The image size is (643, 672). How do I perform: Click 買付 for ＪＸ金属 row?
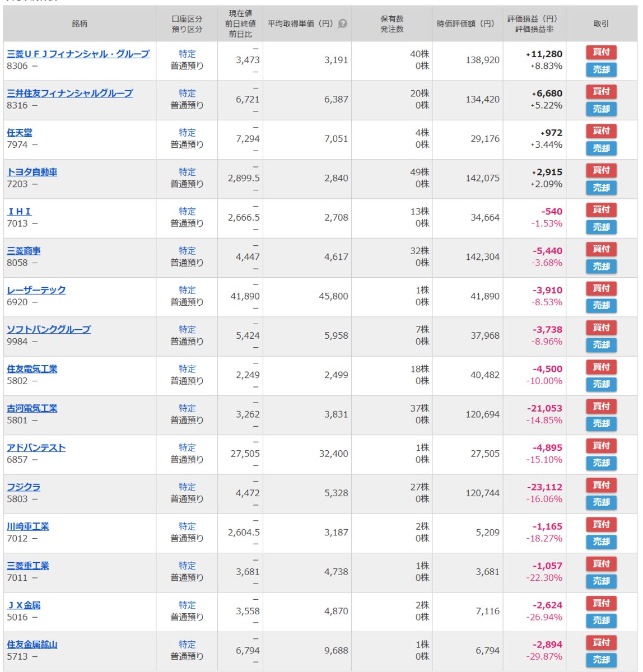click(x=602, y=603)
